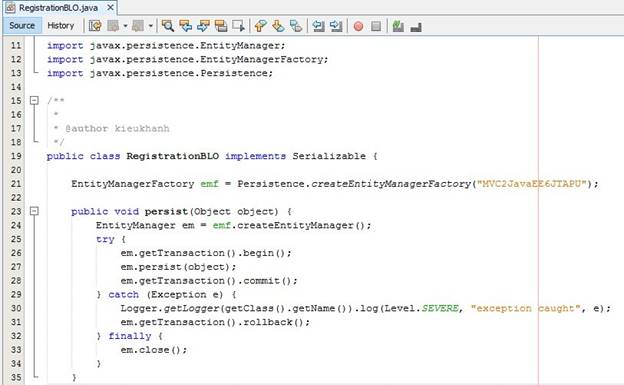Click line number 33 in gutter
This screenshot has height=385, width=624.
[16, 350]
